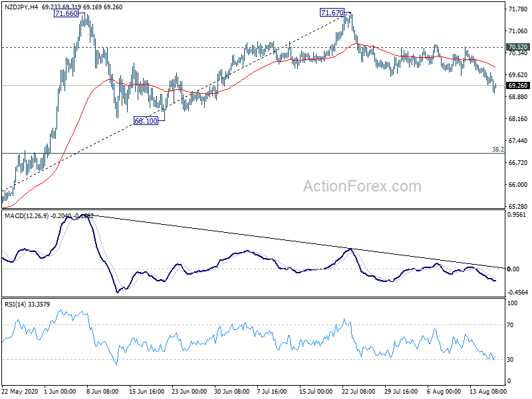Click the 38.2 Fibonacci level label
The image size is (532, 399).
coord(498,149)
